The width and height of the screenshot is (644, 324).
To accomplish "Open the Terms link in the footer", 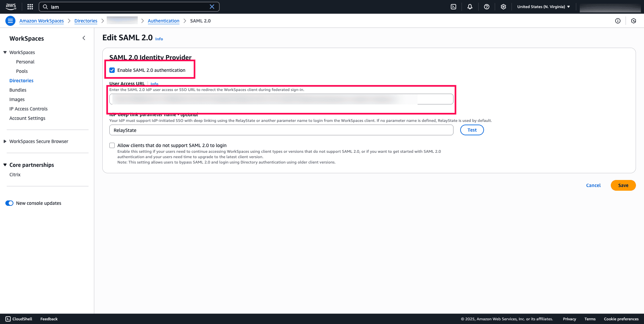I will point(590,319).
